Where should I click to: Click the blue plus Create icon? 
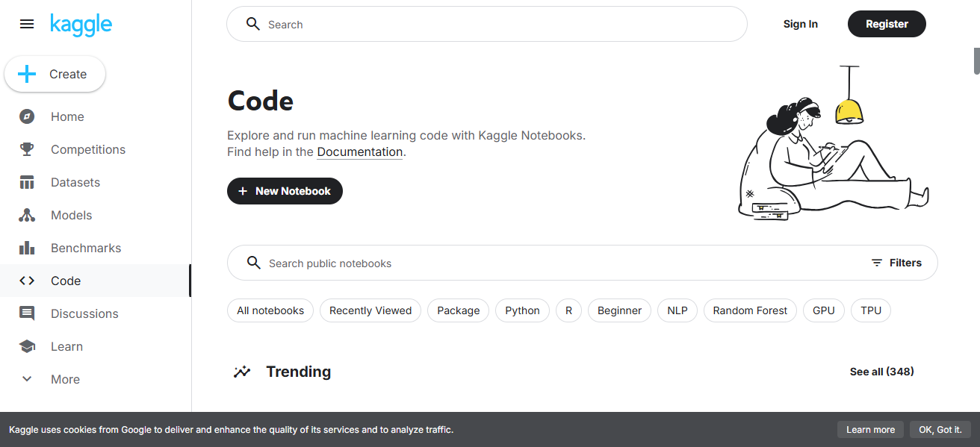click(x=27, y=74)
